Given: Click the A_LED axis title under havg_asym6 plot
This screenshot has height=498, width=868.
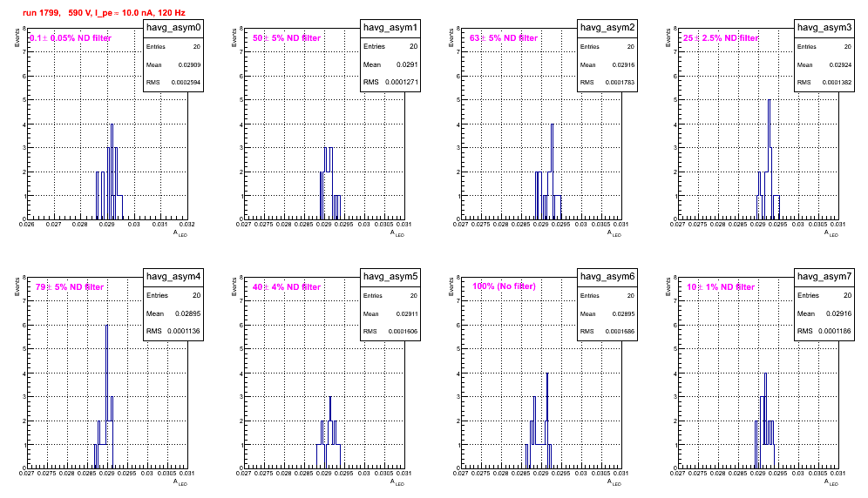Looking at the screenshot, I should pos(614,482).
